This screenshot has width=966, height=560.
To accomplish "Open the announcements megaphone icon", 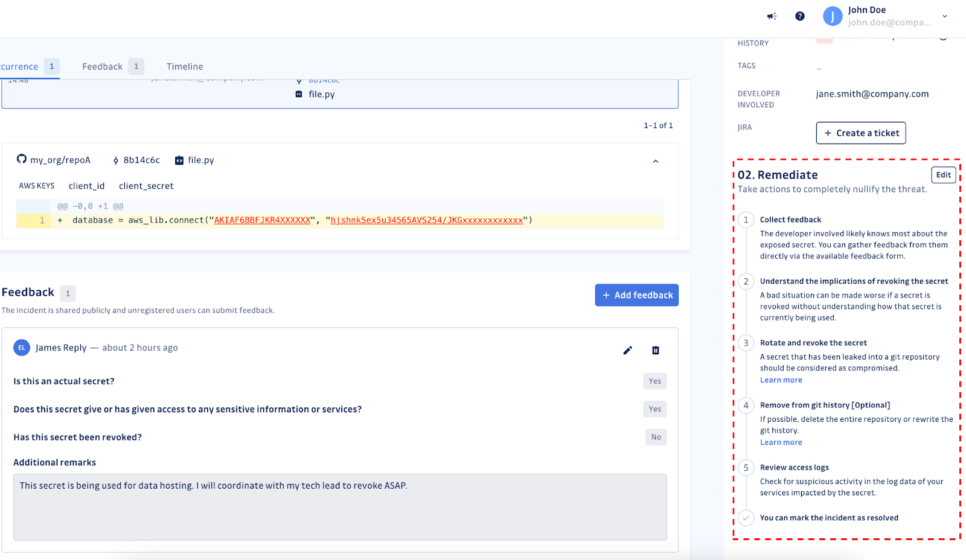I will click(771, 16).
